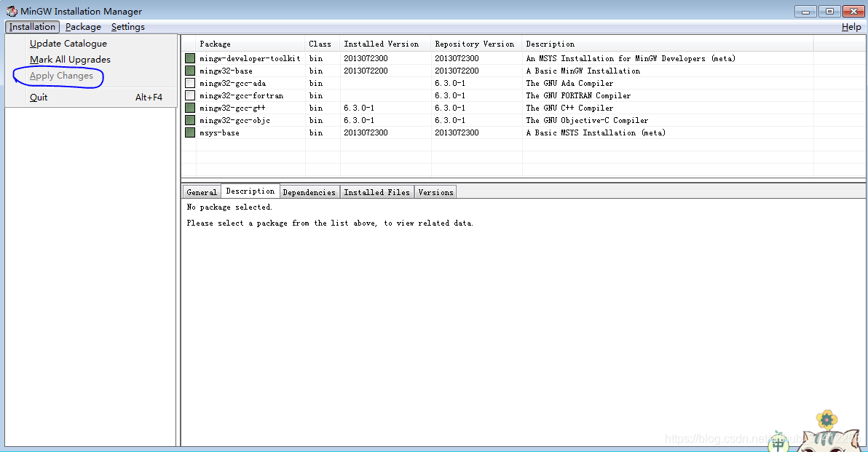
Task: Mark the mingw32-gcc-fortran checkbox
Action: click(190, 95)
